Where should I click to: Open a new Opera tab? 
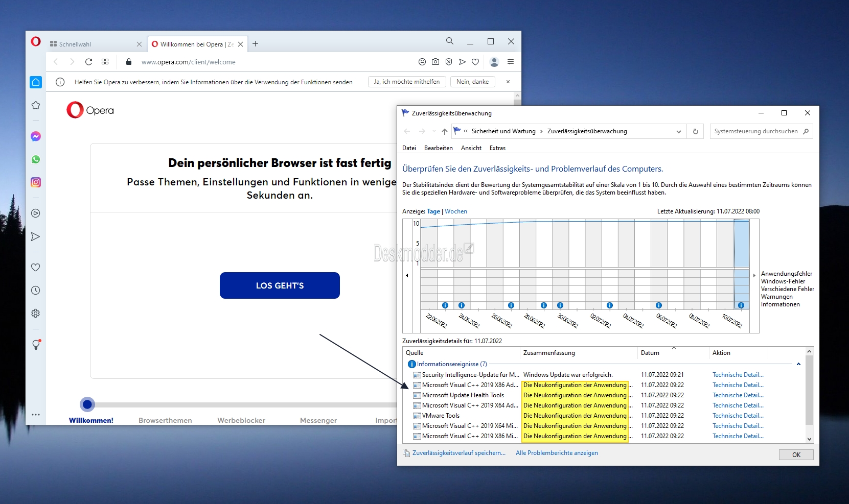(x=256, y=44)
